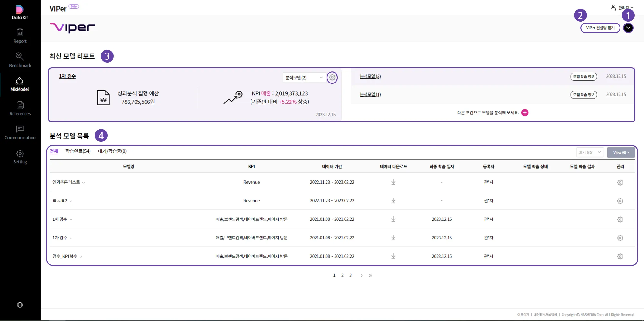Open the 이용약관 footer link
Image resolution: width=644 pixels, height=321 pixels.
(x=523, y=315)
